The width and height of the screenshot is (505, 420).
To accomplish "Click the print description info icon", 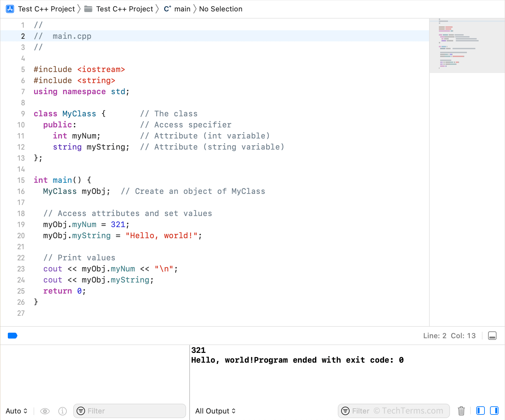I will click(62, 411).
